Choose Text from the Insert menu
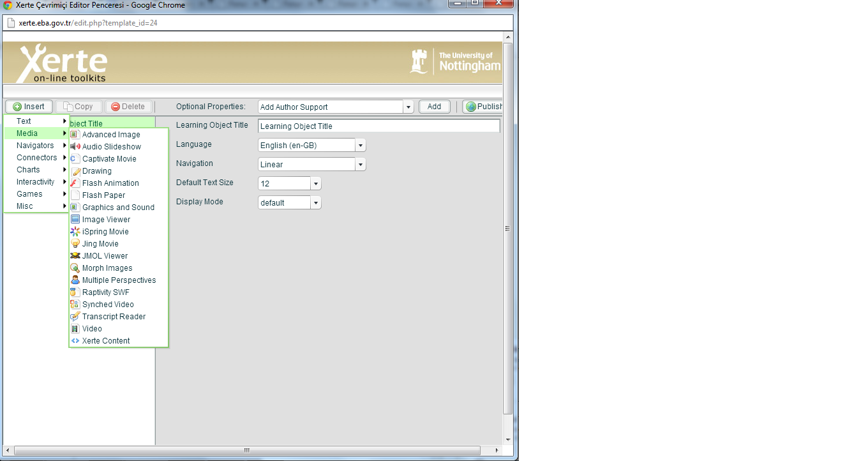Screen dimensions: 868x461 point(36,121)
